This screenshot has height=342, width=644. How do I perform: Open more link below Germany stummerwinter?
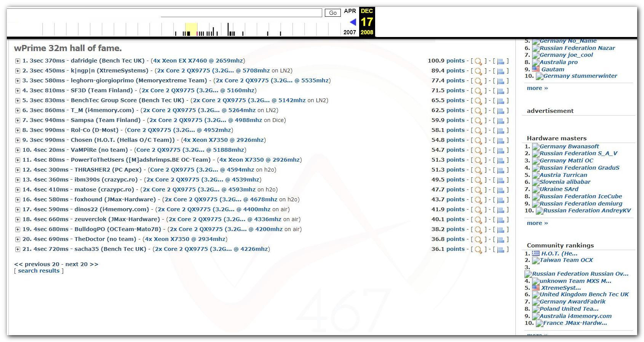[x=537, y=88]
